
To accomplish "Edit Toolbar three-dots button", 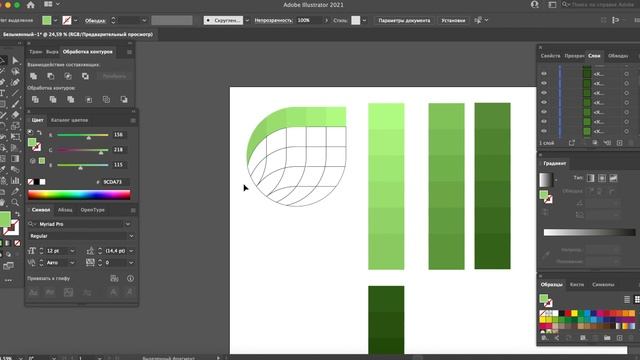I will click(x=8, y=280).
